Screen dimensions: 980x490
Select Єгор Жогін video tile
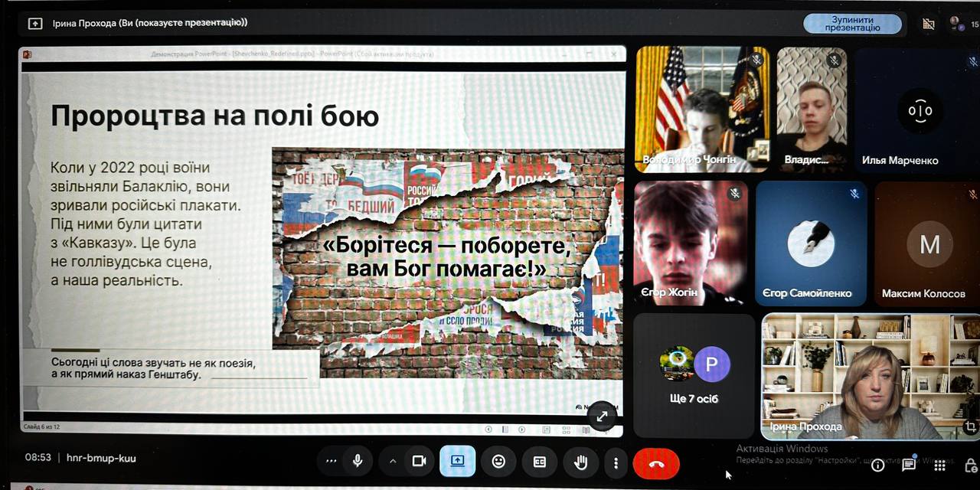click(691, 243)
